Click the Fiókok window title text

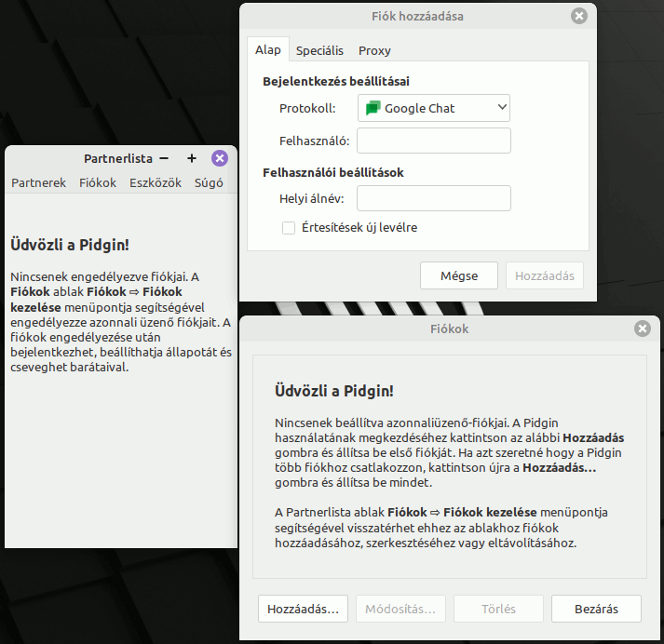click(x=449, y=329)
